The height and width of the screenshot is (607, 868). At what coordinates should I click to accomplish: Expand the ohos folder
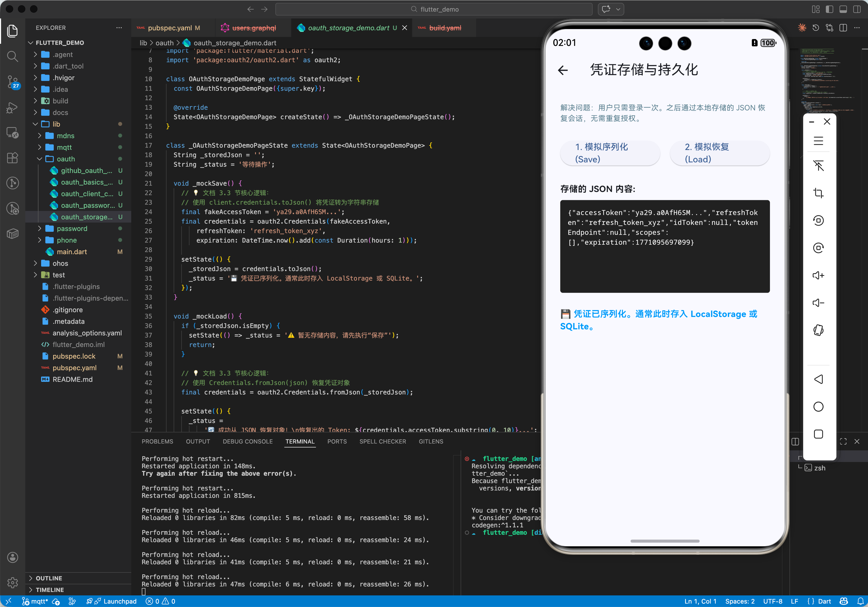pos(60,263)
